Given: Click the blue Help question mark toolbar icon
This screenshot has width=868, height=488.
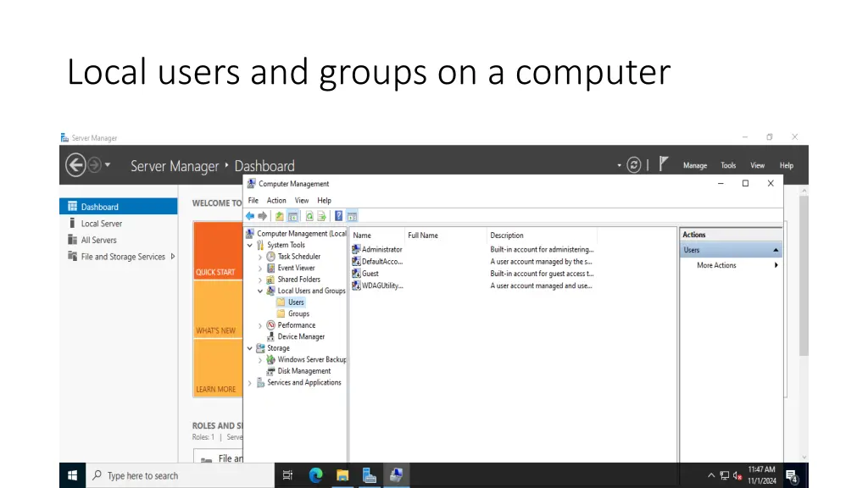Looking at the screenshot, I should coord(338,216).
